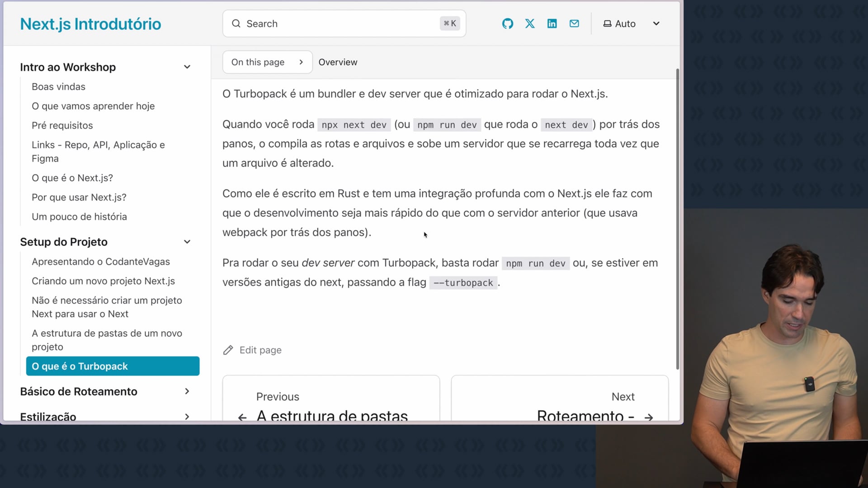Click the page vertical scrollbar
Image resolution: width=868 pixels, height=488 pixels.
point(677,217)
